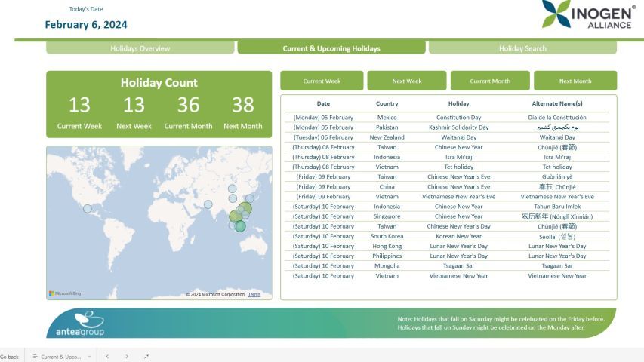The width and height of the screenshot is (644, 362).
Task: Switch to the Holiday Search tab
Action: coord(522,48)
